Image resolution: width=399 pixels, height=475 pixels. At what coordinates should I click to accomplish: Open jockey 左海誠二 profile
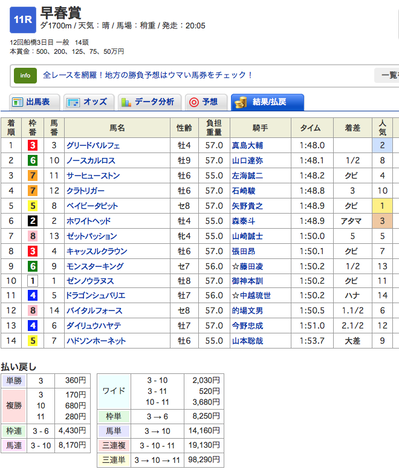pyautogui.click(x=247, y=176)
